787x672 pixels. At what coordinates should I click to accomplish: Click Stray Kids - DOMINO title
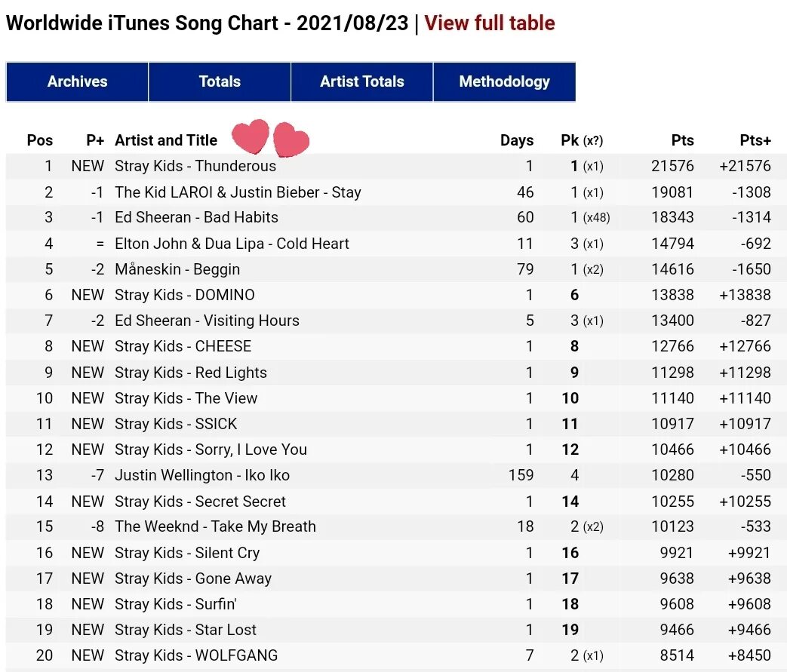[185, 295]
